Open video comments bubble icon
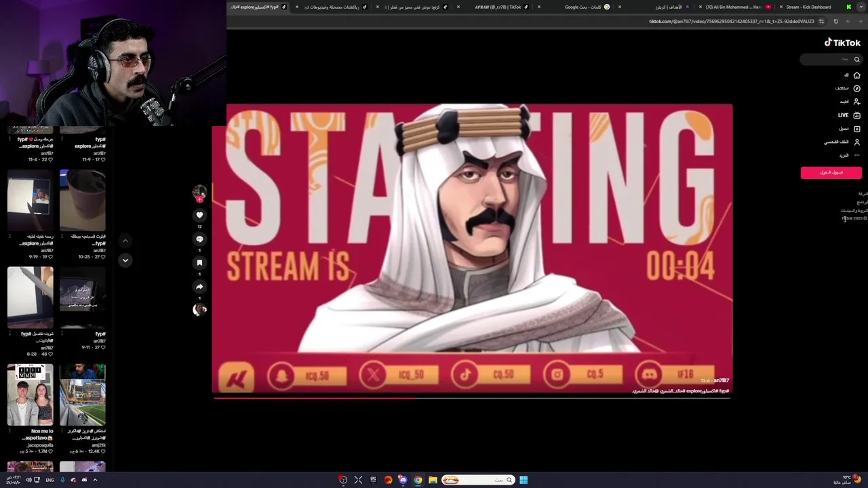The height and width of the screenshot is (488, 868). pos(199,239)
